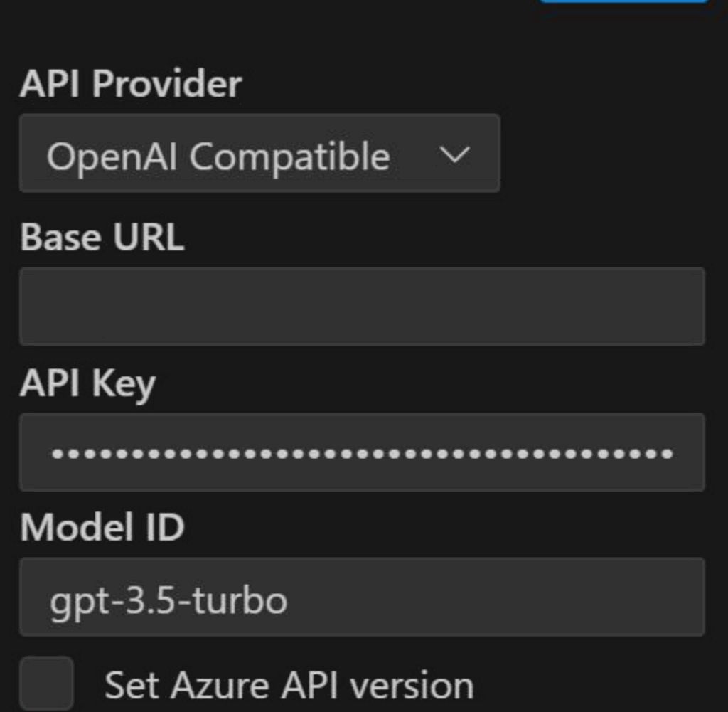The height and width of the screenshot is (712, 728).
Task: Click inside the masked API Key field
Action: [362, 452]
